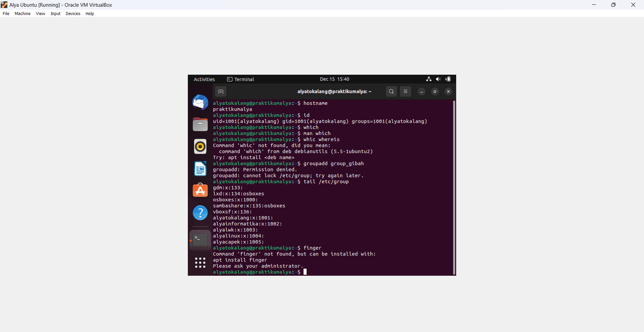Click the terminal title alyatokalang@praktikumalya
The image size is (644, 332).
[334, 91]
